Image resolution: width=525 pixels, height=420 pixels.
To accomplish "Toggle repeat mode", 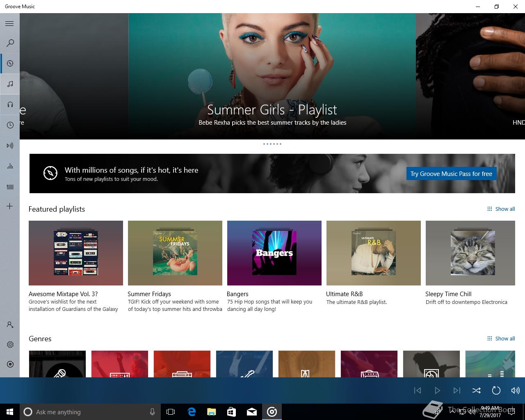I will [496, 390].
